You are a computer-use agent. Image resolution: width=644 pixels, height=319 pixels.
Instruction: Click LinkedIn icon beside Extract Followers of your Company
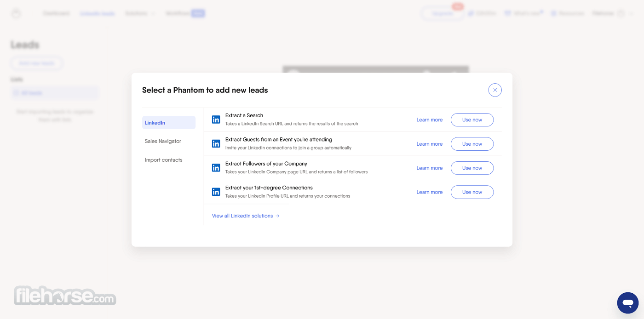tap(216, 168)
